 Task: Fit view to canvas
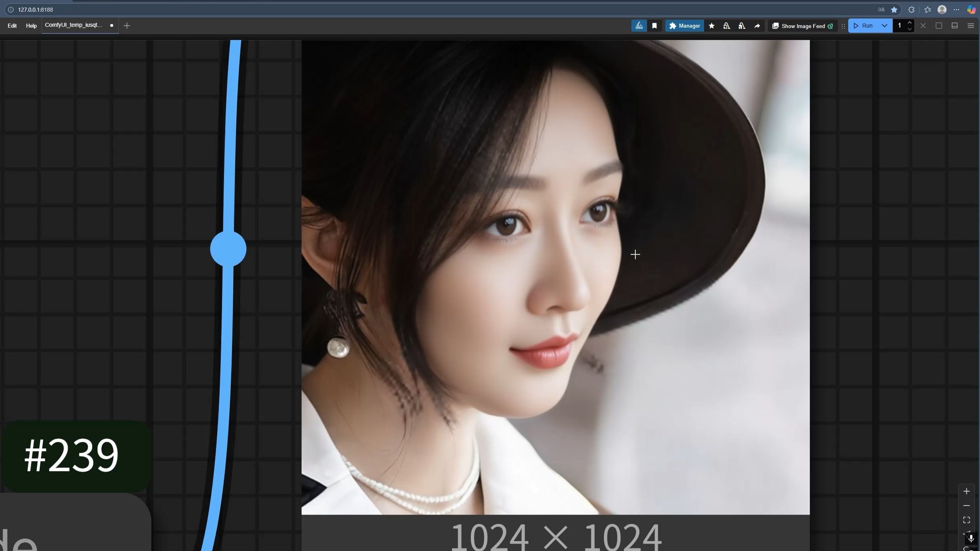pyautogui.click(x=966, y=520)
